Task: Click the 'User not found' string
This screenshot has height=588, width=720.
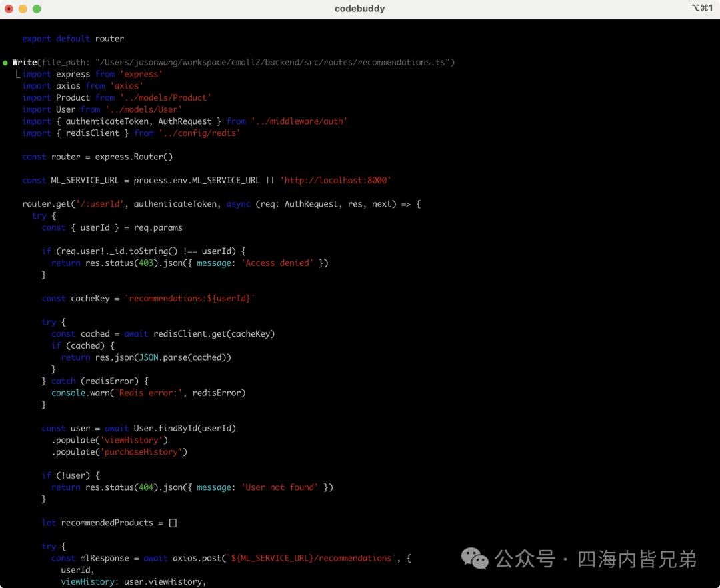Action: pyautogui.click(x=279, y=487)
